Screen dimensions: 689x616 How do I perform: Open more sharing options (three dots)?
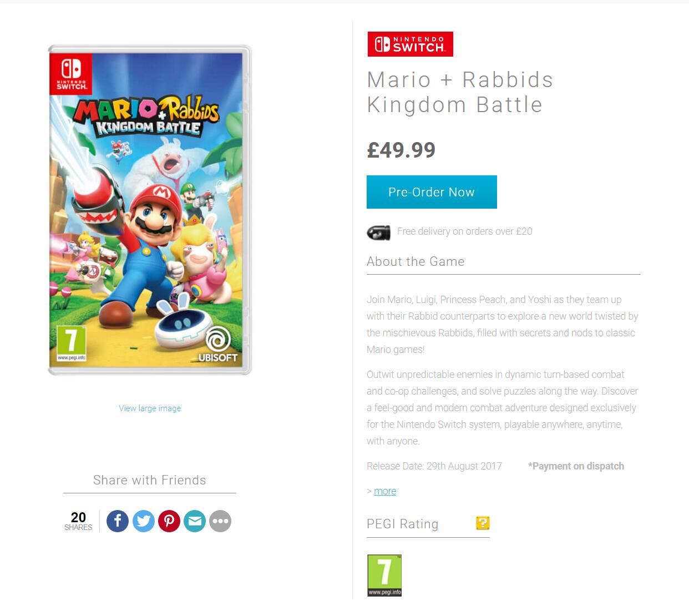coord(220,521)
